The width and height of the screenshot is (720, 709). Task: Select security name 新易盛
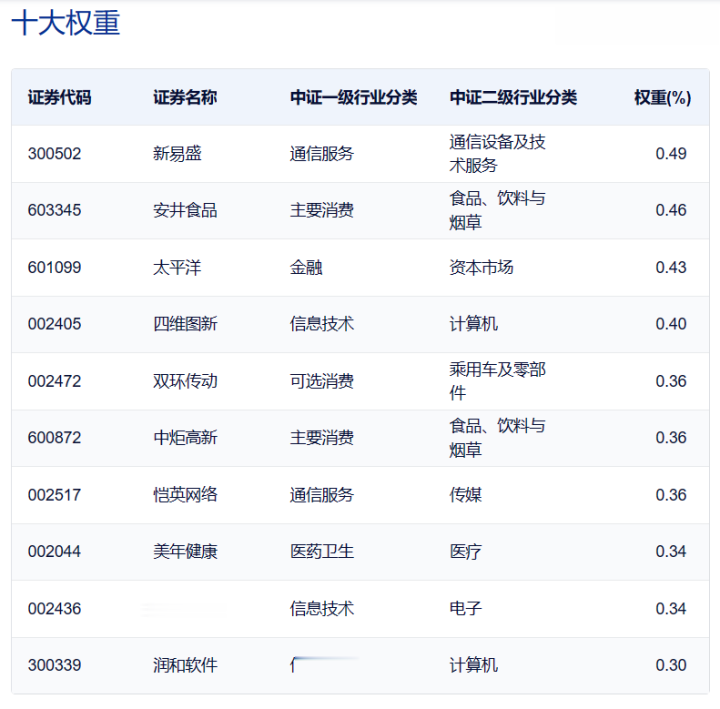click(177, 153)
